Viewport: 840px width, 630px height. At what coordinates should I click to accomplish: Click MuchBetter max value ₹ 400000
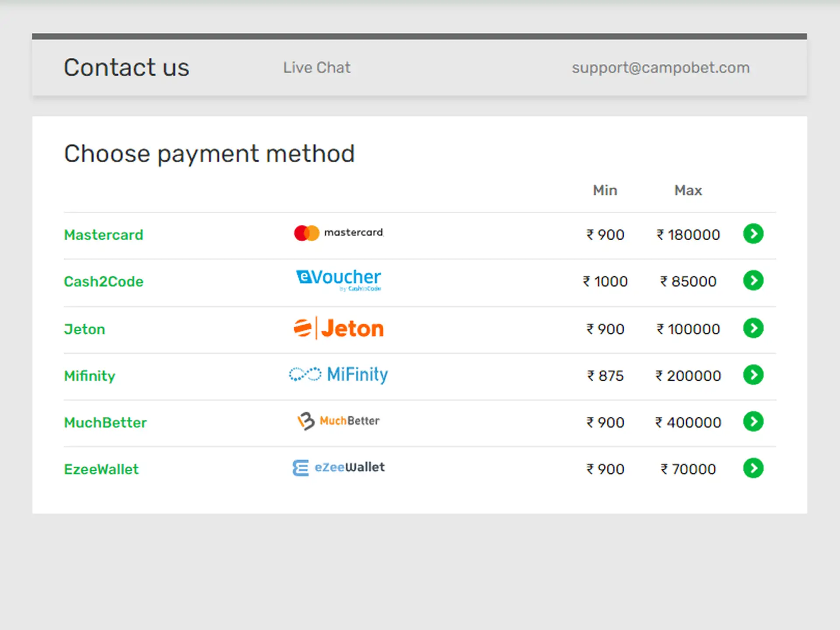[688, 423]
